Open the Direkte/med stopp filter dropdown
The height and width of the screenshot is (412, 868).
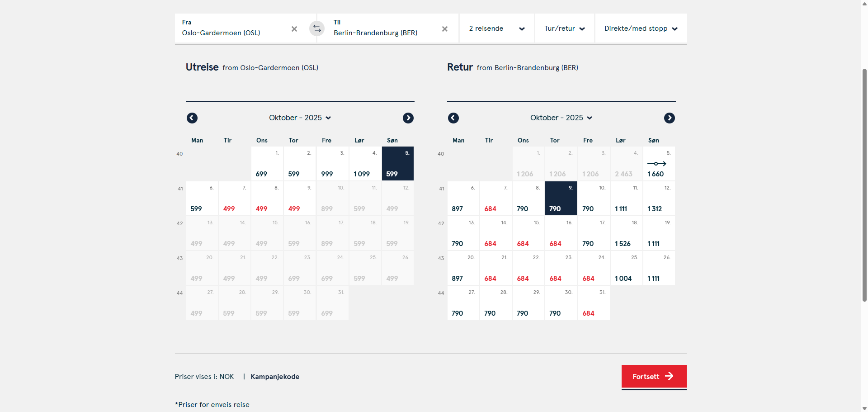click(x=641, y=28)
